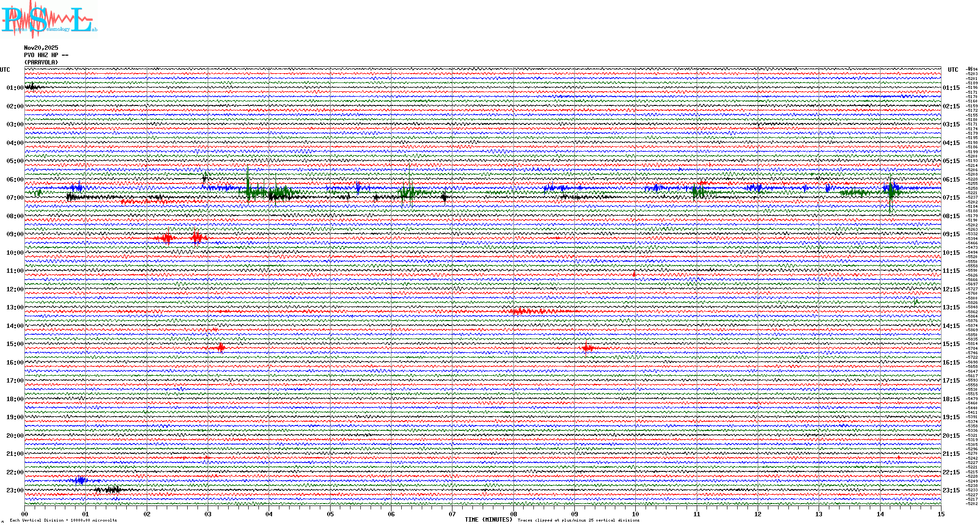Click the black event burst at 23:00 trace
Viewport: 980px width, 527px height.
112,489
